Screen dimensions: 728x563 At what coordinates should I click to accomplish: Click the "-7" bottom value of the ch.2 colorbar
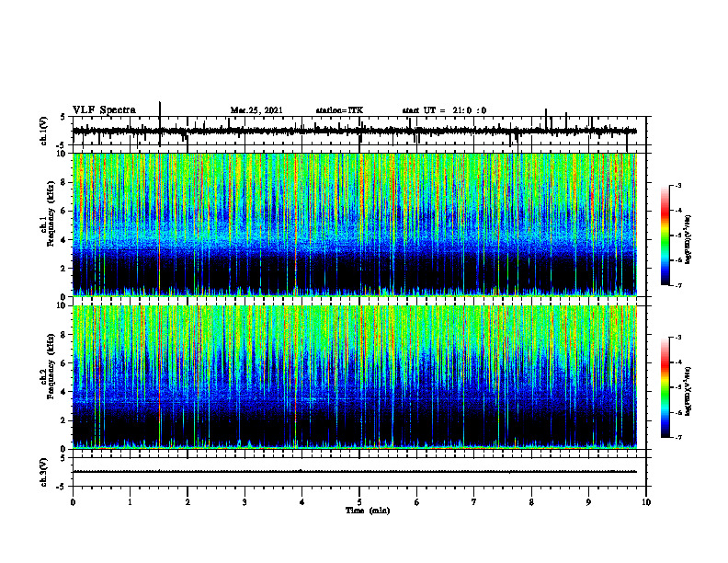(678, 437)
